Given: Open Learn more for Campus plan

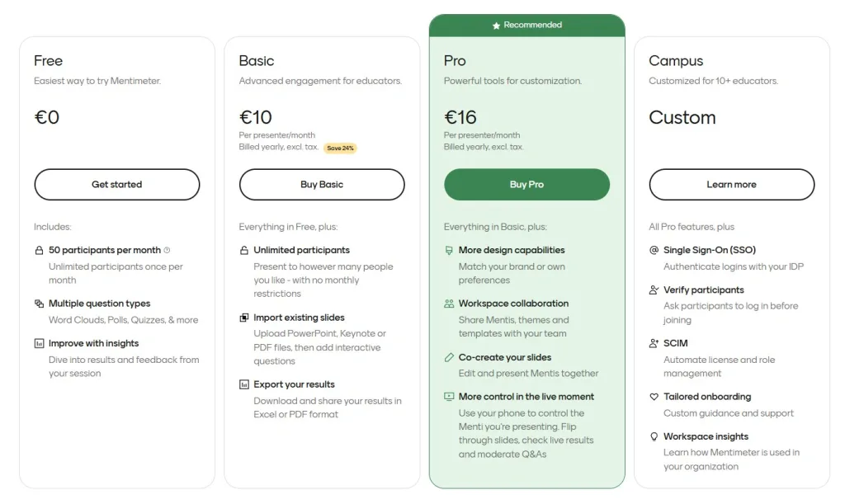Looking at the screenshot, I should pos(731,185).
